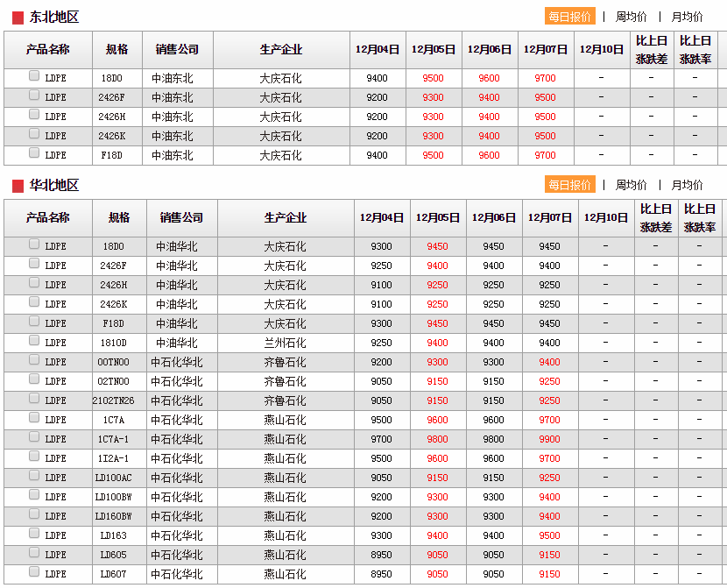727x588 pixels.
Task: Select the checkbox for the 00TN00 row
Action: pos(34,360)
